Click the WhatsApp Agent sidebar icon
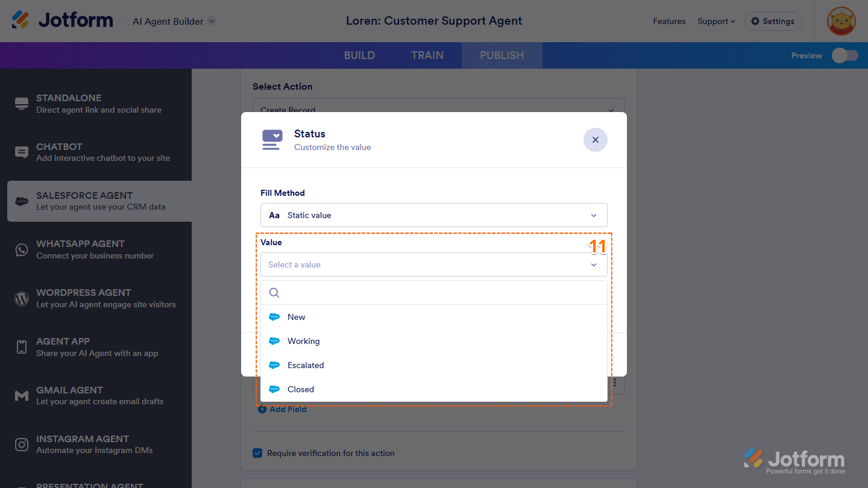The width and height of the screenshot is (868, 488). 21,249
